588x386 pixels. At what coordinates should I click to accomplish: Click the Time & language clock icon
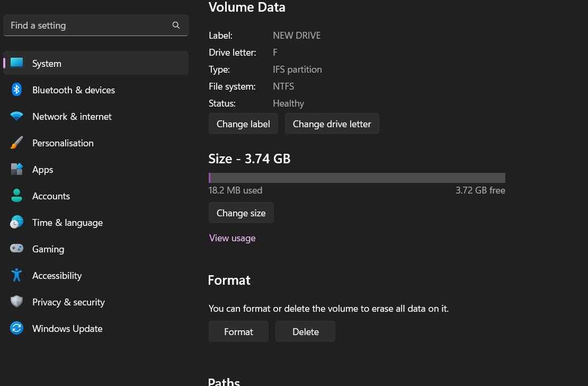16,222
